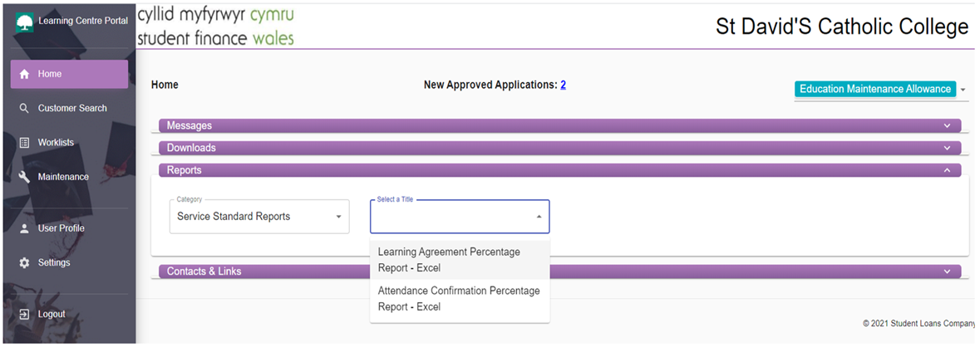Choose Learning Agreement Percentage Report - Excel

(460, 261)
